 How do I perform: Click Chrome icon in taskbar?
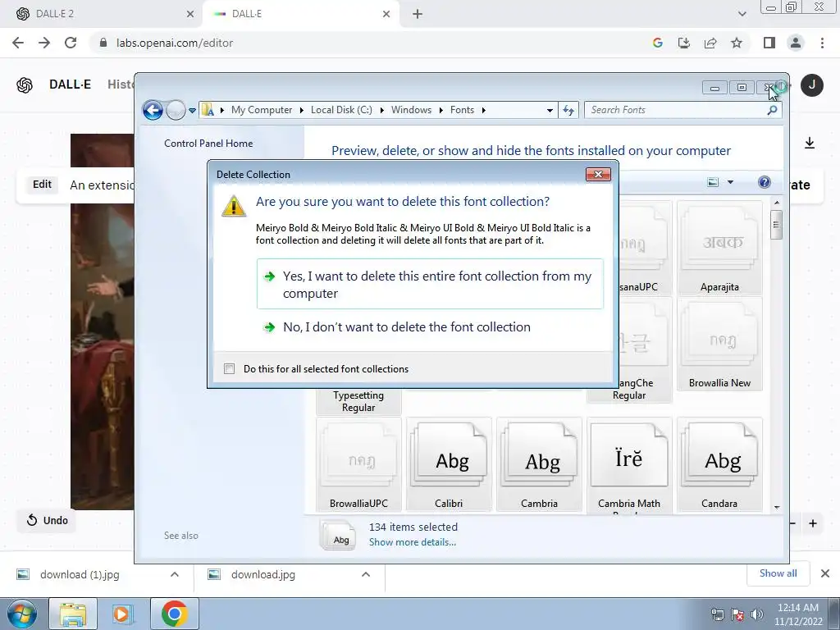click(x=174, y=614)
